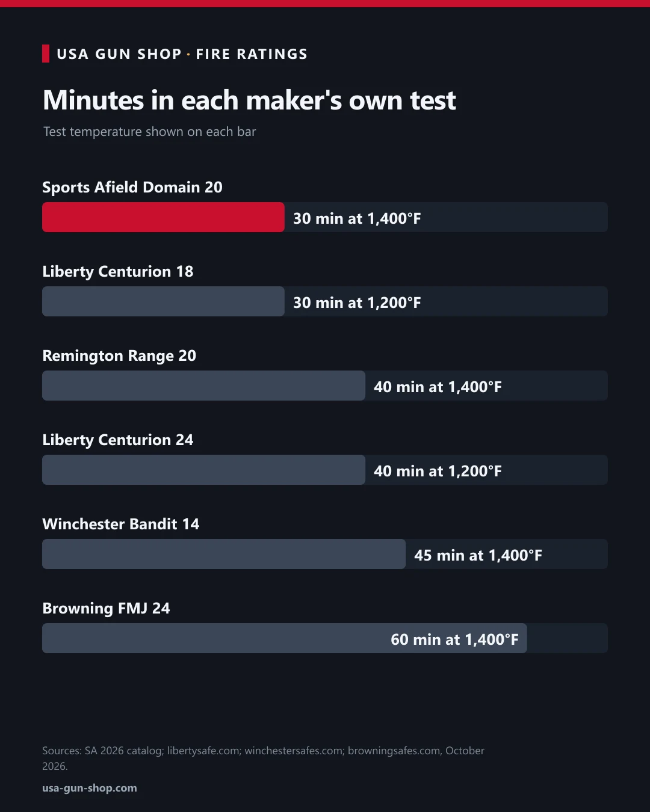
Task: Click the red Sports Afield Domain 20 bar
Action: coord(163,217)
